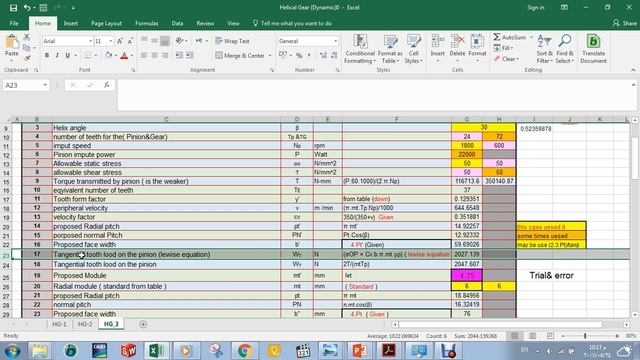This screenshot has height=360, width=640.
Task: Open PowerPoint from the taskbar
Action: tap(359, 351)
